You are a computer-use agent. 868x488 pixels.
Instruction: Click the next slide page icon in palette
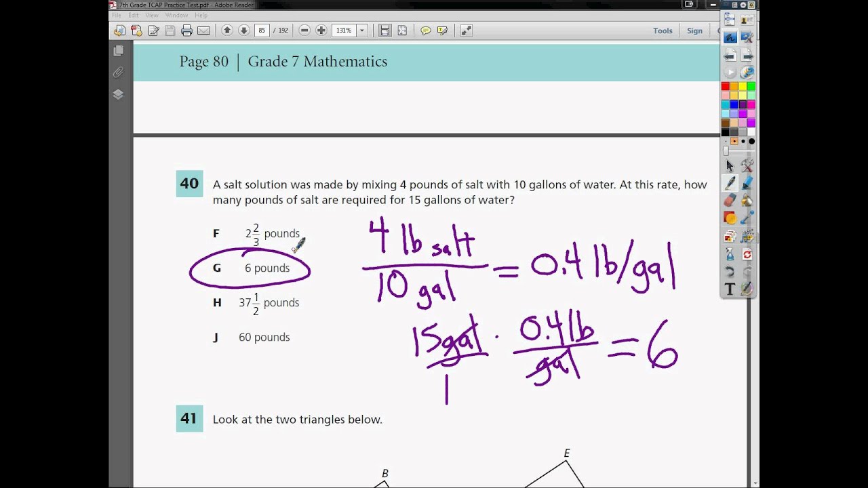pyautogui.click(x=747, y=55)
